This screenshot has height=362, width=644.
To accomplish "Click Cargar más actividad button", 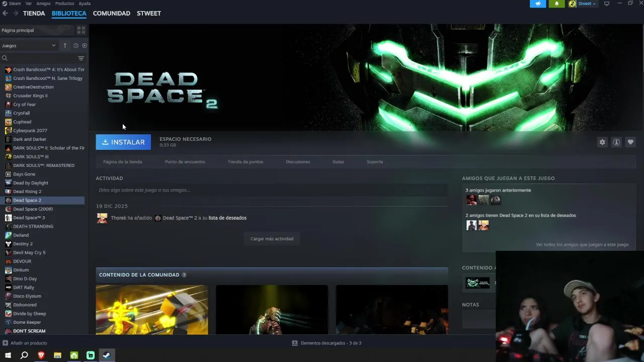I will tap(272, 239).
